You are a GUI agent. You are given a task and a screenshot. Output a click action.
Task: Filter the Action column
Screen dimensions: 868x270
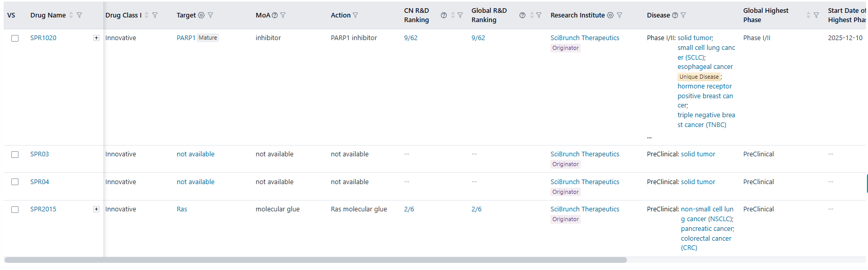pyautogui.click(x=355, y=15)
